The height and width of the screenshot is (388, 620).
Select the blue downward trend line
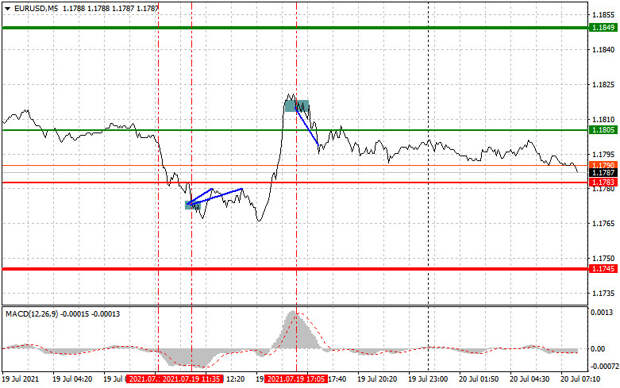click(307, 126)
